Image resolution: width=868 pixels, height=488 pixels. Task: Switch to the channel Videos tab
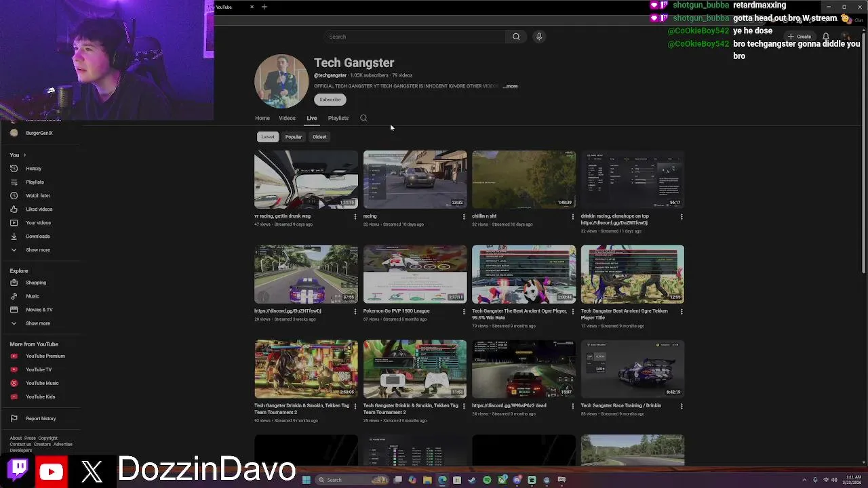[287, 118]
